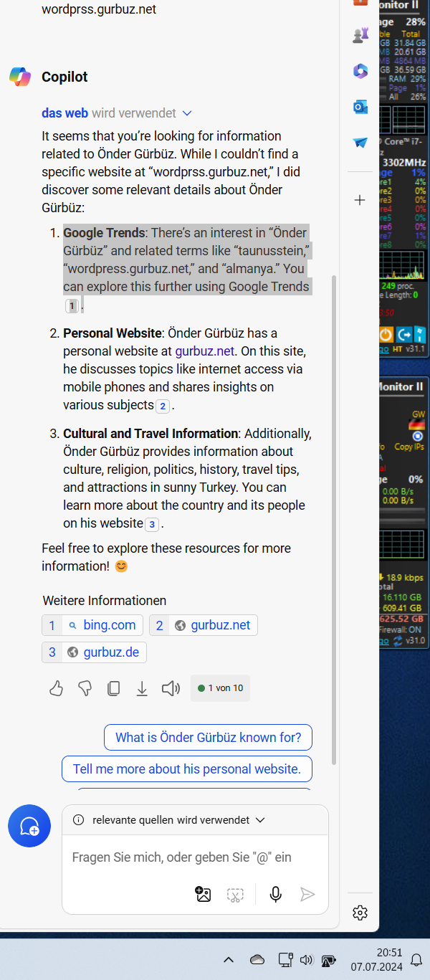Start a new topic with the blue chat button
The height and width of the screenshot is (980, 430).
(29, 826)
